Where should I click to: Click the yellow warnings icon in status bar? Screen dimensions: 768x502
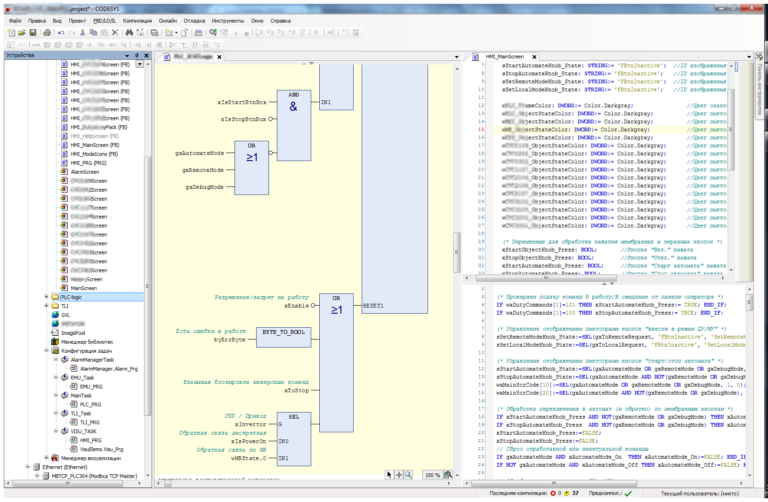coord(567,493)
